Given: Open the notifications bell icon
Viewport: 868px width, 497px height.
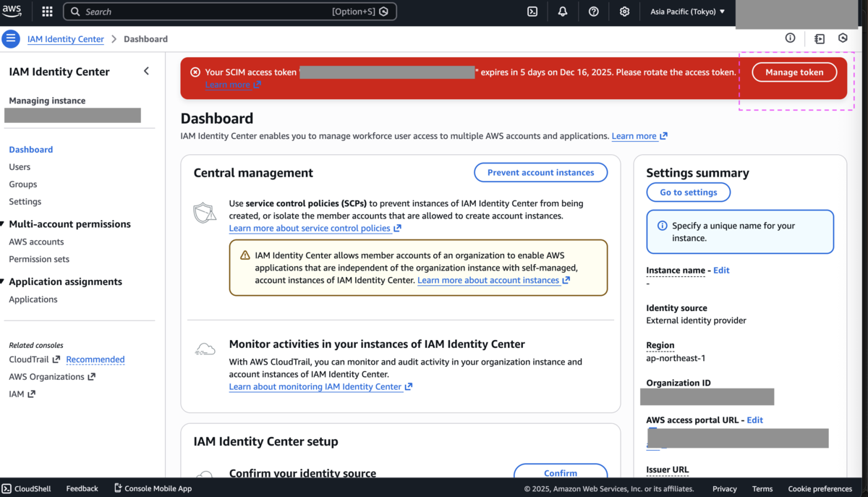Looking at the screenshot, I should [563, 12].
